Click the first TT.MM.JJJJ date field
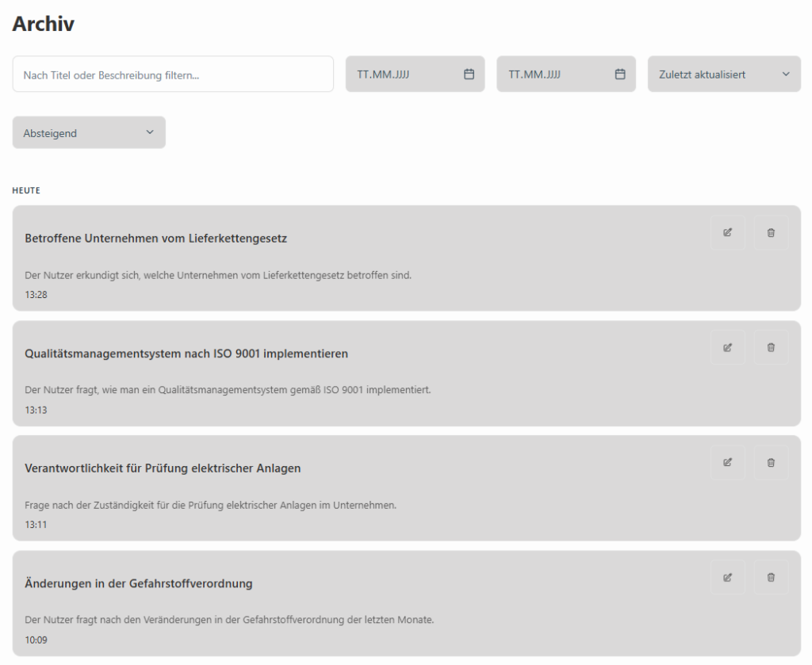812x665 pixels. coord(400,75)
